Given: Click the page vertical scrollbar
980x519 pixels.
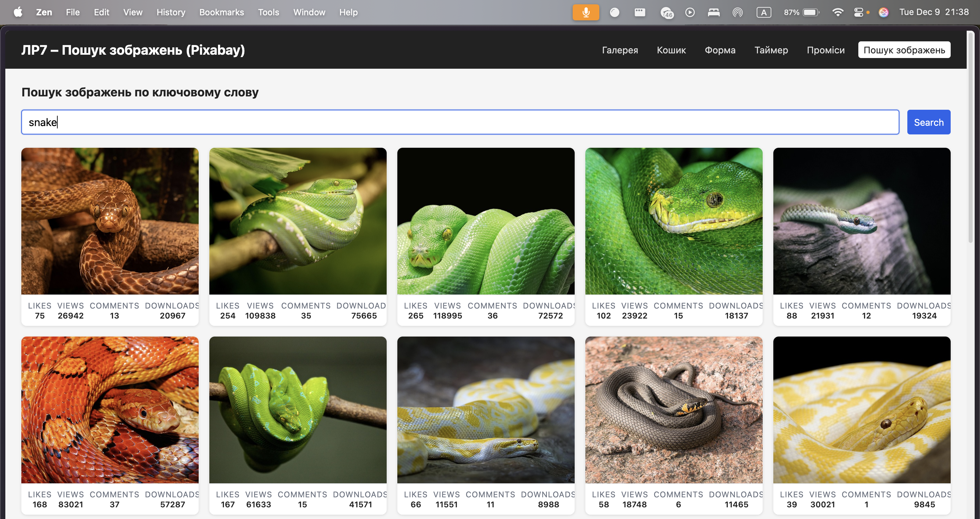Looking at the screenshot, I should 970,137.
